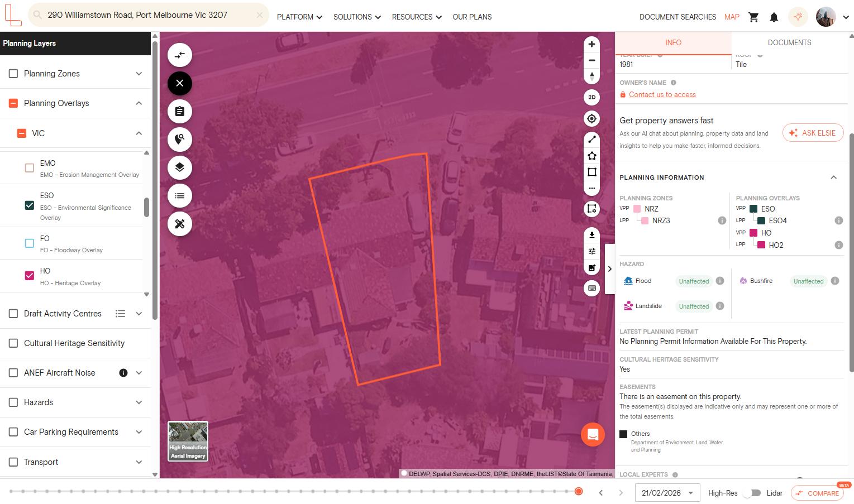
Task: Open the design ruler-pencil map tool
Action: pos(180,224)
